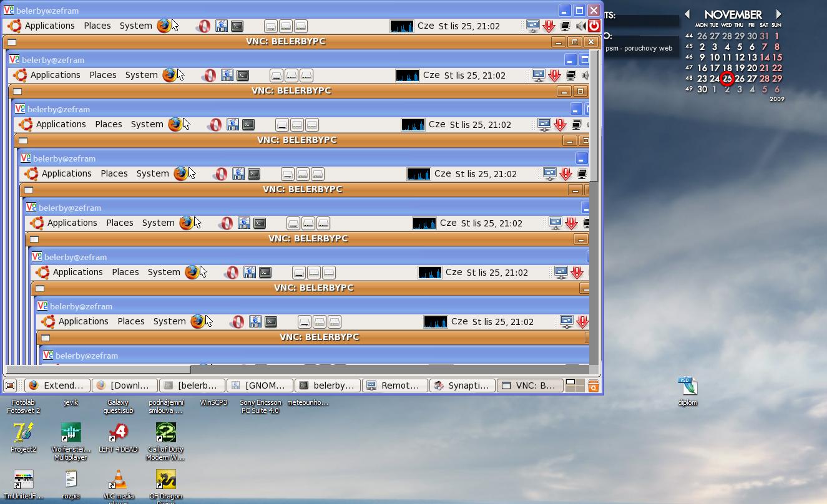The height and width of the screenshot is (504, 827).
Task: Launch the LEFT 4 DEAD desktop shortcut
Action: (118, 432)
